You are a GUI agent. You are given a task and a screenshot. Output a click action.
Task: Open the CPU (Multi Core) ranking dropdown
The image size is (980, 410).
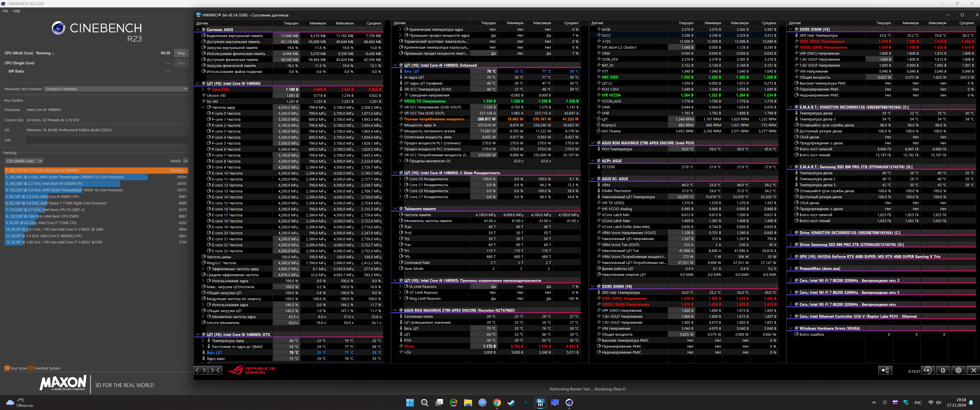(x=24, y=161)
